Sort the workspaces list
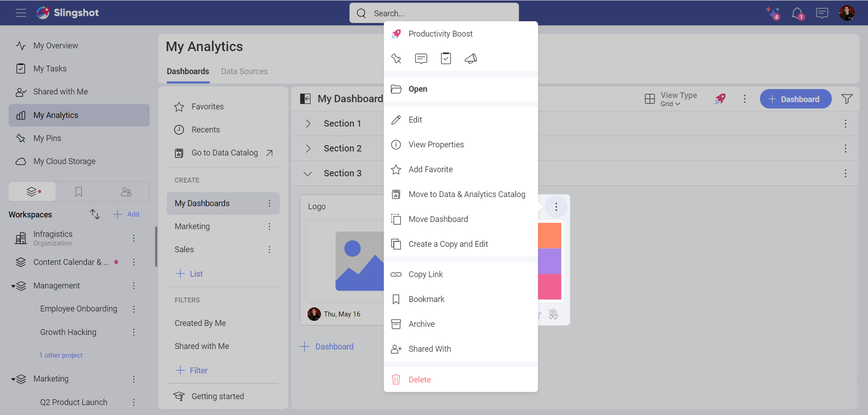 click(94, 214)
